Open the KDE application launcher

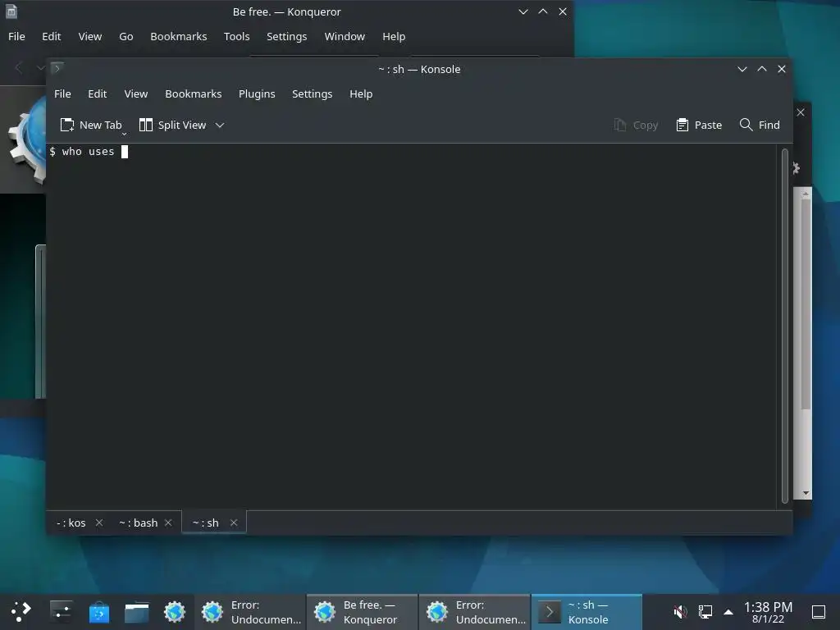point(21,612)
